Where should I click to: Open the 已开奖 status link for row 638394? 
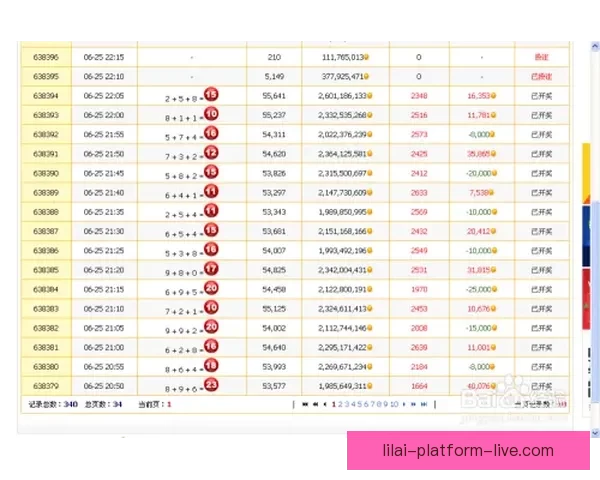coord(541,96)
